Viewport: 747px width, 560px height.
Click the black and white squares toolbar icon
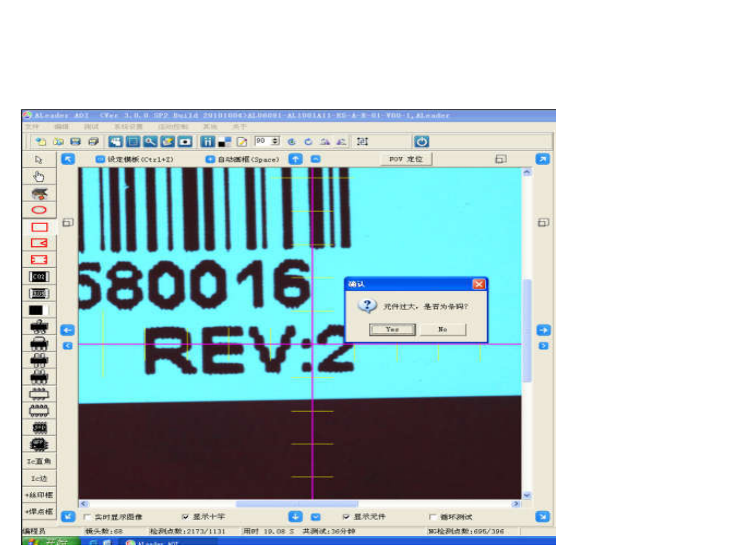click(x=225, y=142)
